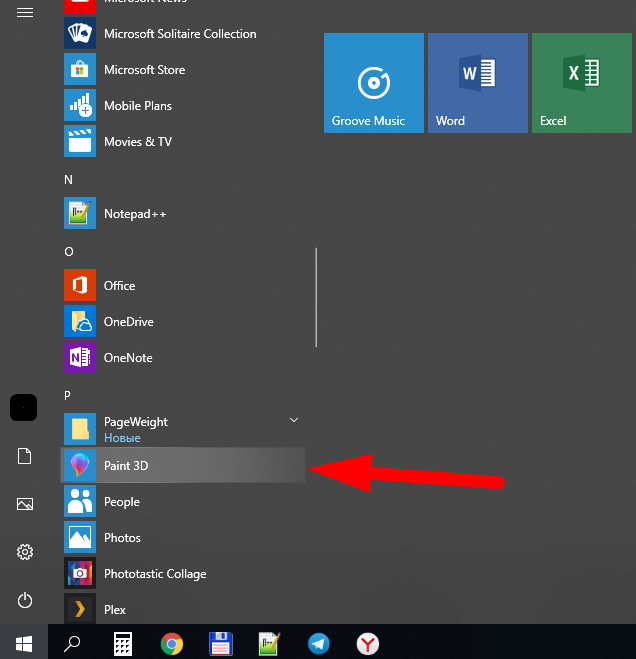Open Telegram from the taskbar

pos(319,643)
